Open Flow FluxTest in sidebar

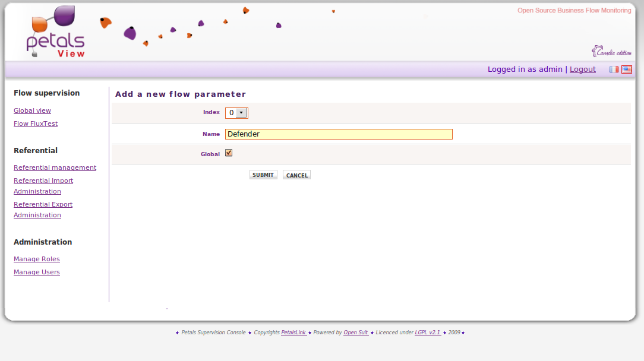coord(36,123)
